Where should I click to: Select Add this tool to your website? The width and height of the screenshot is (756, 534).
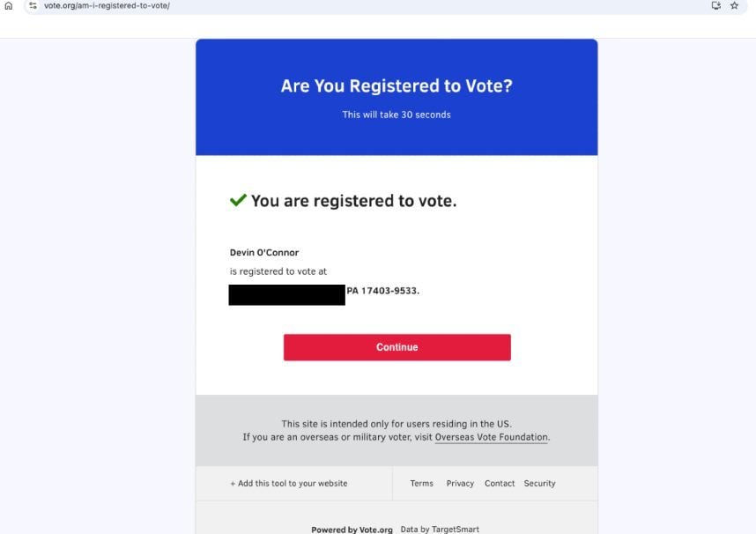pos(289,484)
